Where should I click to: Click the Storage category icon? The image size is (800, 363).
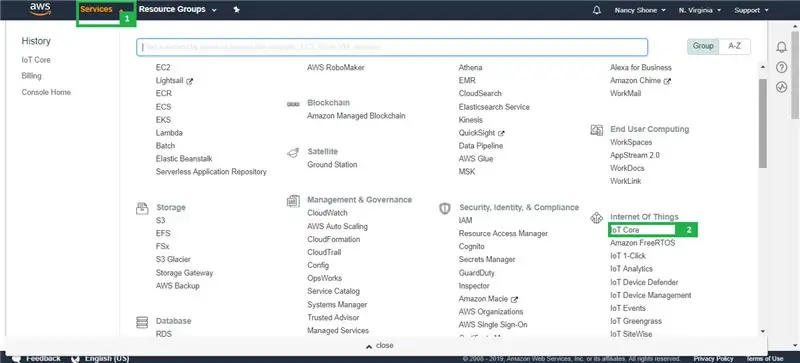(x=142, y=208)
